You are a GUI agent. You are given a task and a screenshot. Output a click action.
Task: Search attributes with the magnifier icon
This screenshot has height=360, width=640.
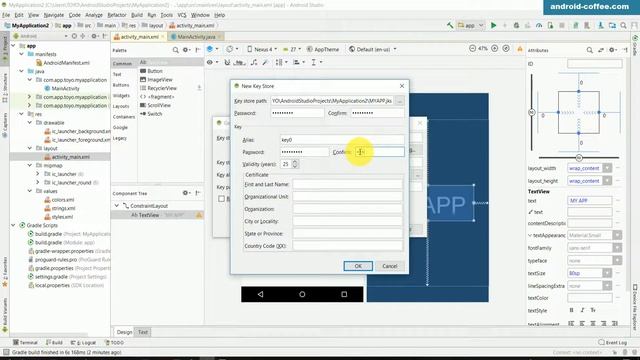[589, 50]
